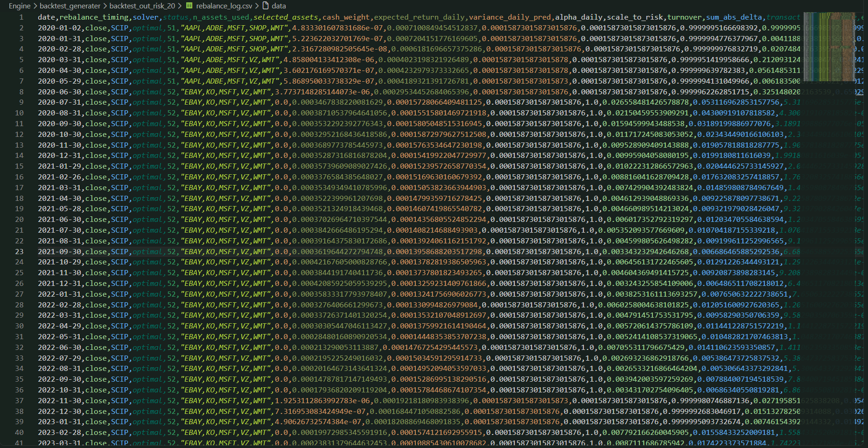Click the date 2022-02-28
This screenshot has width=868, height=448.
59,305
